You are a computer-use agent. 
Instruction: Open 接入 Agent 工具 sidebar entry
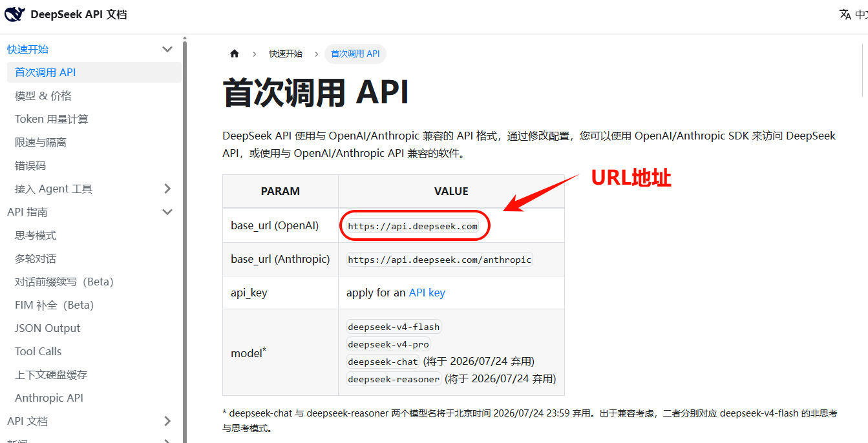54,189
